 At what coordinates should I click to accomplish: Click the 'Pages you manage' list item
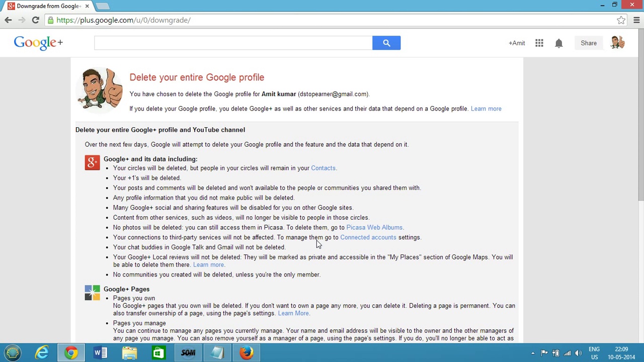click(x=139, y=323)
